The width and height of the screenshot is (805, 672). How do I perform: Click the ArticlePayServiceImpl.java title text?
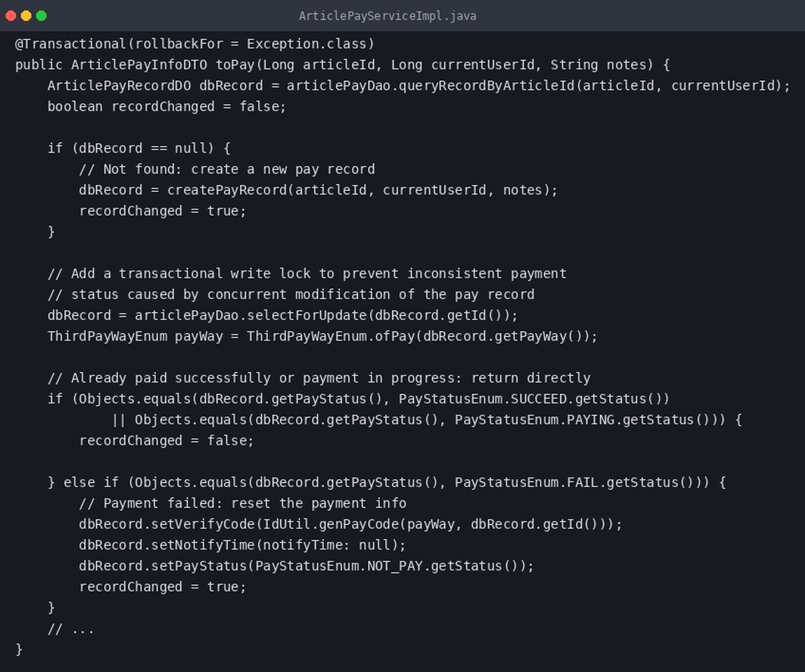(387, 16)
